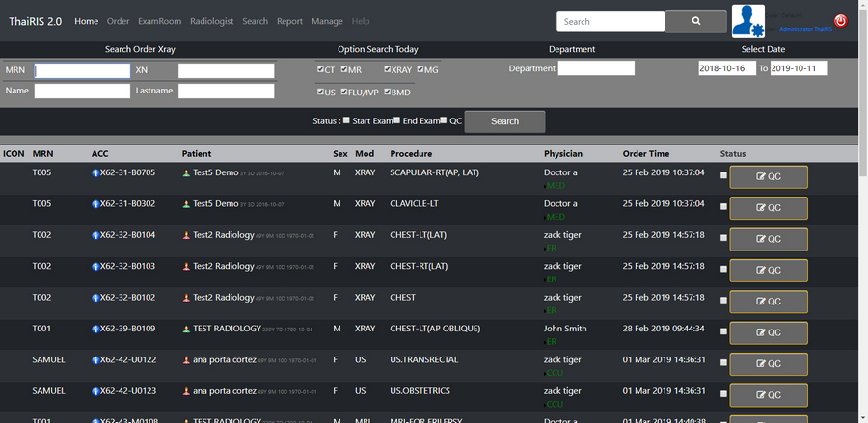Click the red power logout icon
The height and width of the screenshot is (423, 868).
click(x=840, y=21)
